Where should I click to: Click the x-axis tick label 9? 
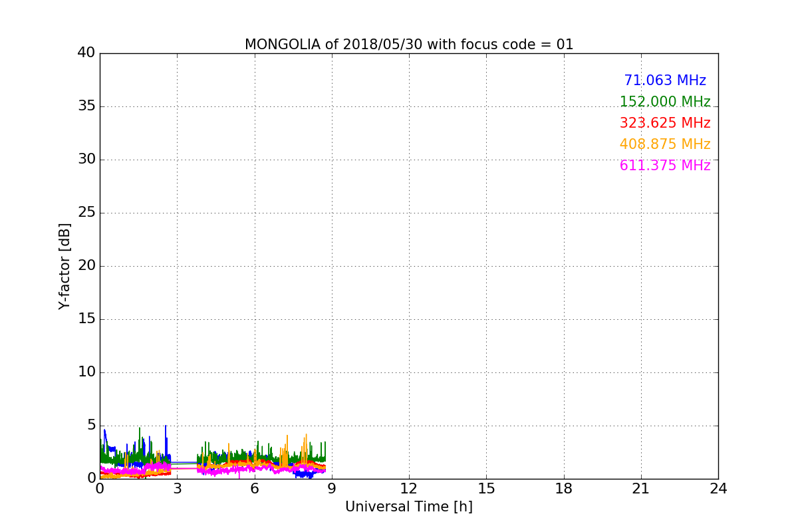pos(332,489)
